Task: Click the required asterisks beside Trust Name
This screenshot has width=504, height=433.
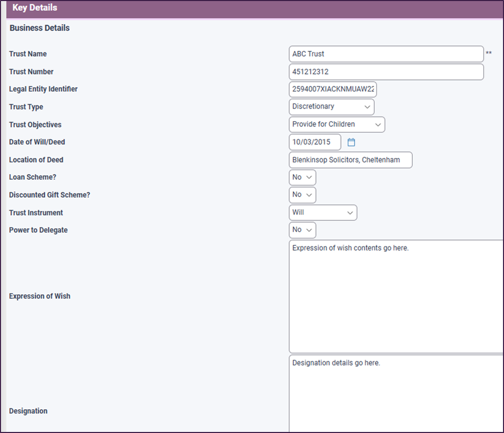Action: pyautogui.click(x=488, y=53)
